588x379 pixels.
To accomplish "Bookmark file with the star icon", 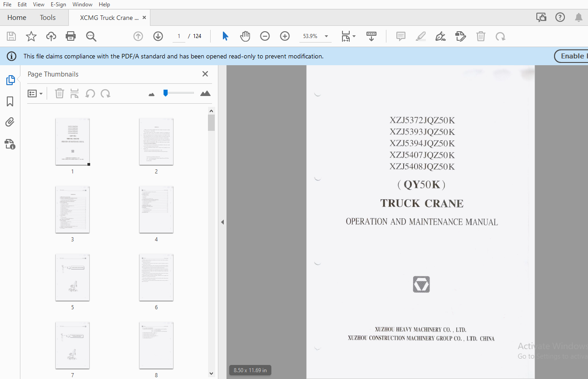I will coord(31,36).
